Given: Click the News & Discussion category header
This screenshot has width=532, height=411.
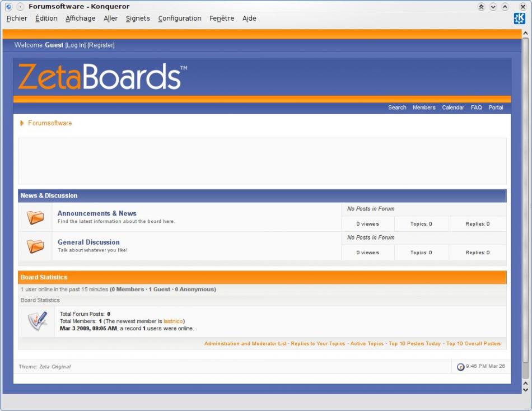Looking at the screenshot, I should tap(262, 196).
